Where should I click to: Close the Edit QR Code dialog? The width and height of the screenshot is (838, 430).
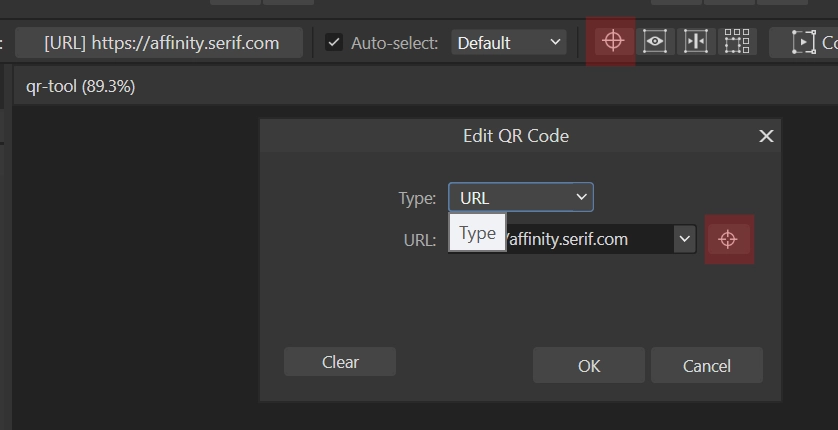coord(766,136)
